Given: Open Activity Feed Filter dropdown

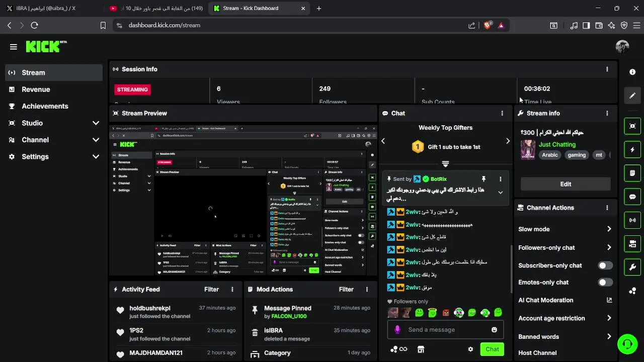Looking at the screenshot, I should [x=211, y=289].
